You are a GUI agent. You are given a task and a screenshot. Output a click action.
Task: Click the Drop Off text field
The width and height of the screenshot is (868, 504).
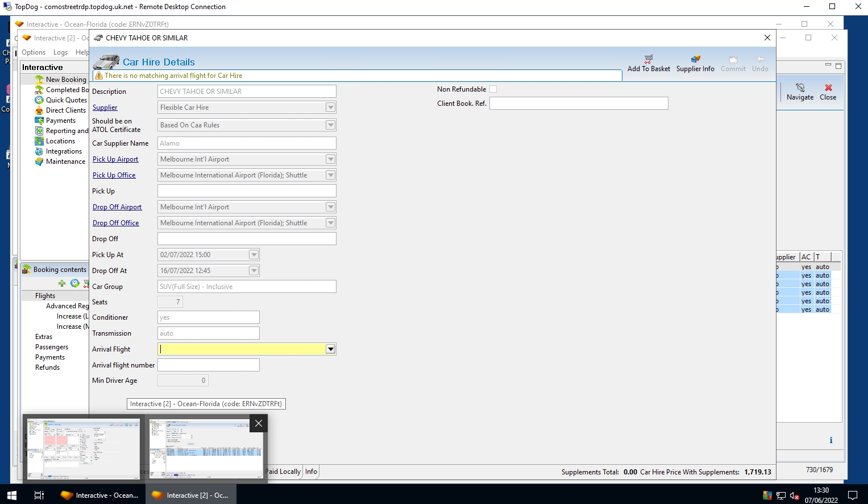click(247, 239)
